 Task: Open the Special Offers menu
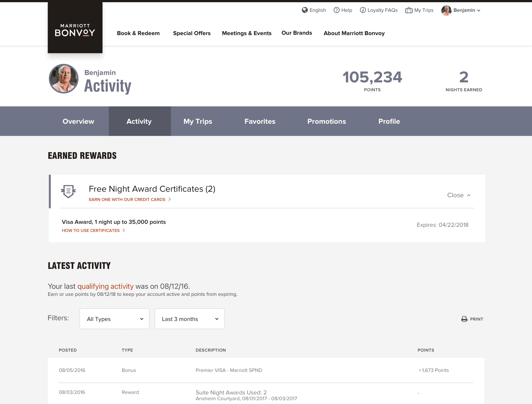(192, 33)
